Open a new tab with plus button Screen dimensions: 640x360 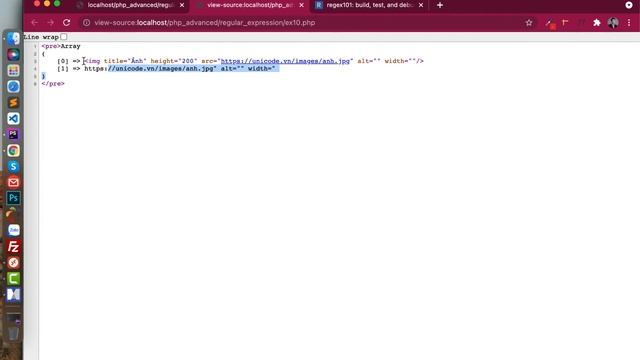[x=440, y=5]
